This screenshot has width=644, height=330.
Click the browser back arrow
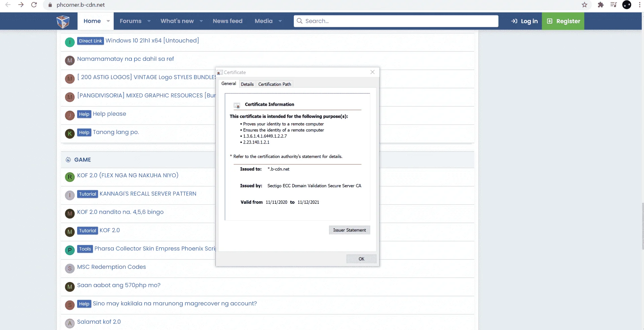coord(8,5)
